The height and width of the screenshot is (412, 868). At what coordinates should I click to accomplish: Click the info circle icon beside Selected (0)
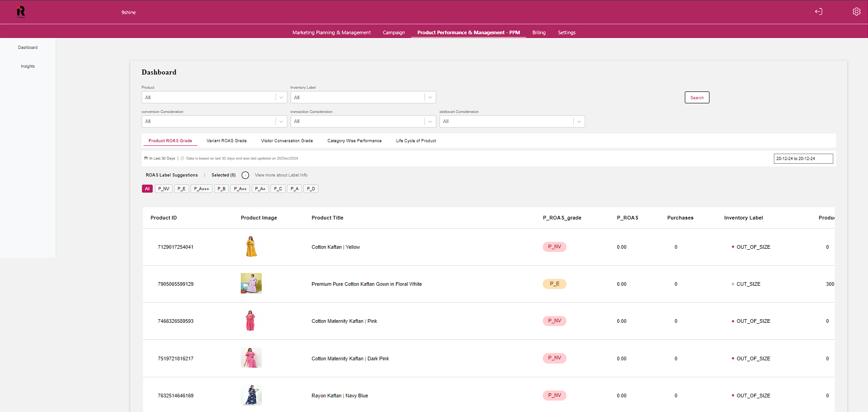245,175
